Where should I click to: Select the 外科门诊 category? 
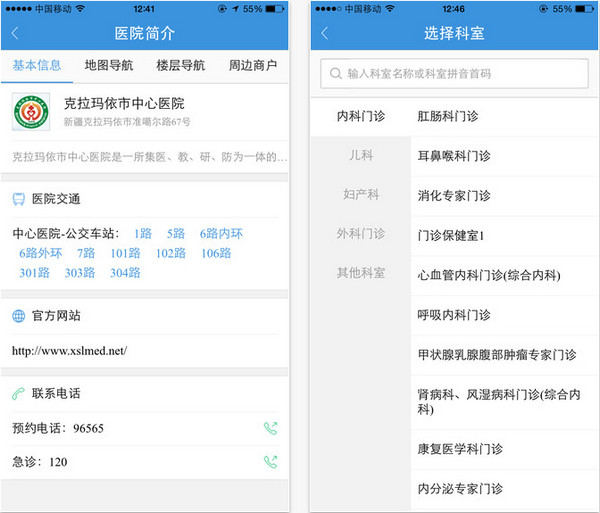pyautogui.click(x=360, y=233)
